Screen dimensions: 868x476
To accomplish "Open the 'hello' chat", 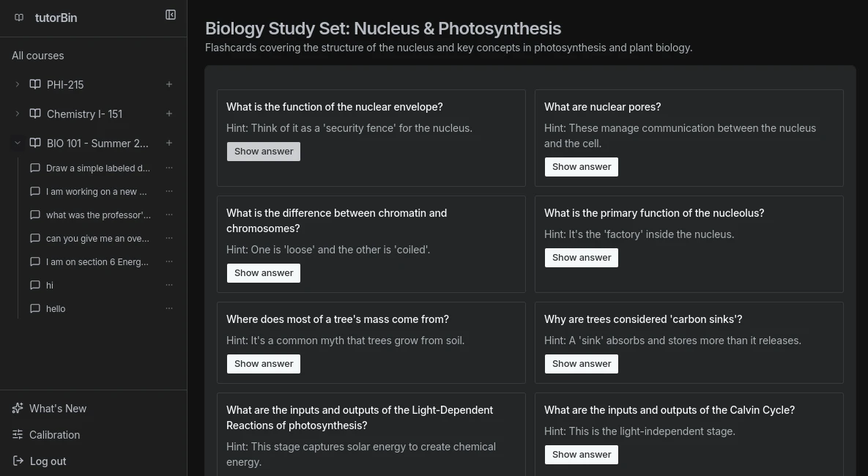I will click(x=56, y=309).
